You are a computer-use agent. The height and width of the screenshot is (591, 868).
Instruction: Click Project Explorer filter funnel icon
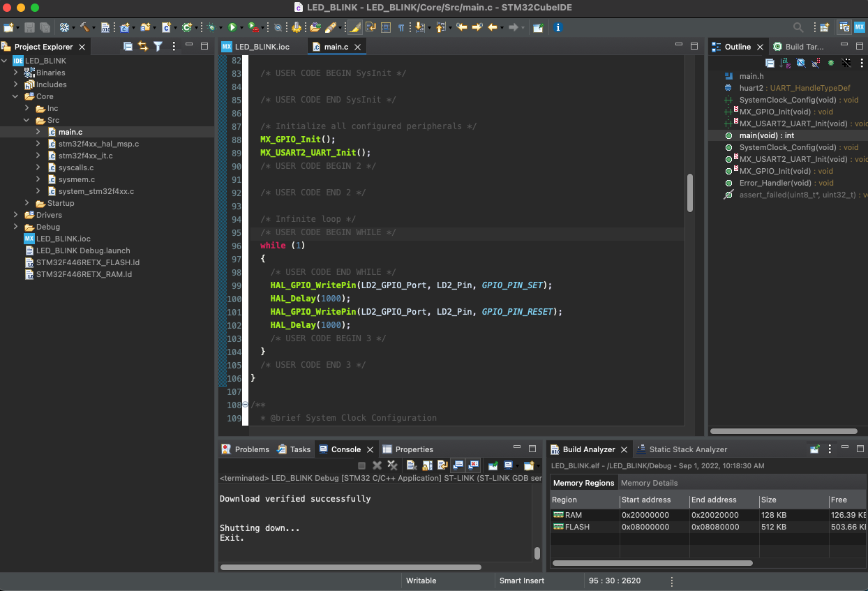point(158,47)
